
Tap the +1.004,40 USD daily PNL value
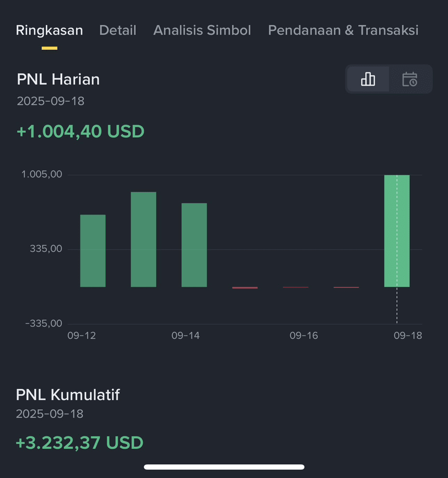81,132
